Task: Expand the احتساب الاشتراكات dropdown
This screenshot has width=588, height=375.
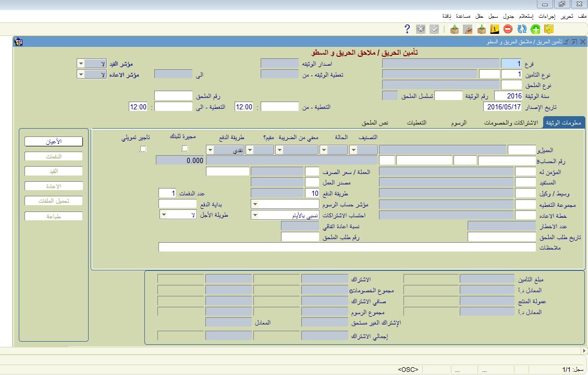Action: click(255, 215)
